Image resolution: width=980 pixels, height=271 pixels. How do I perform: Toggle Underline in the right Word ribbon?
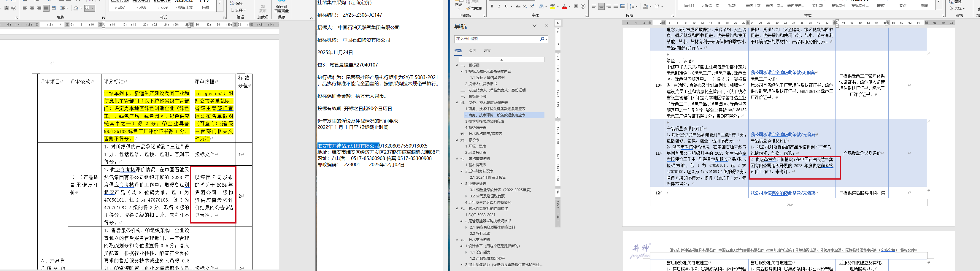coord(506,7)
